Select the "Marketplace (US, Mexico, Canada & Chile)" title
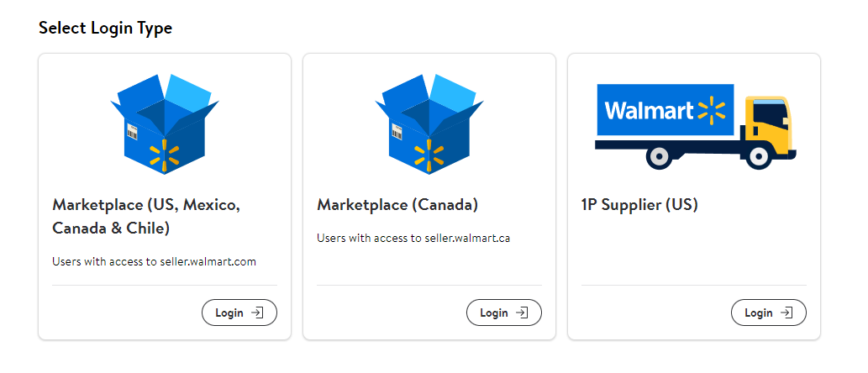Image resolution: width=868 pixels, height=373 pixels. click(x=146, y=216)
